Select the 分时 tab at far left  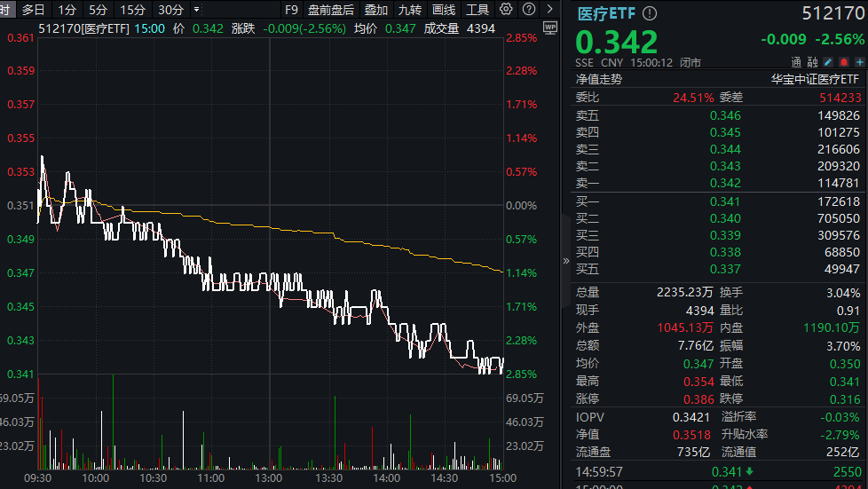5,10
